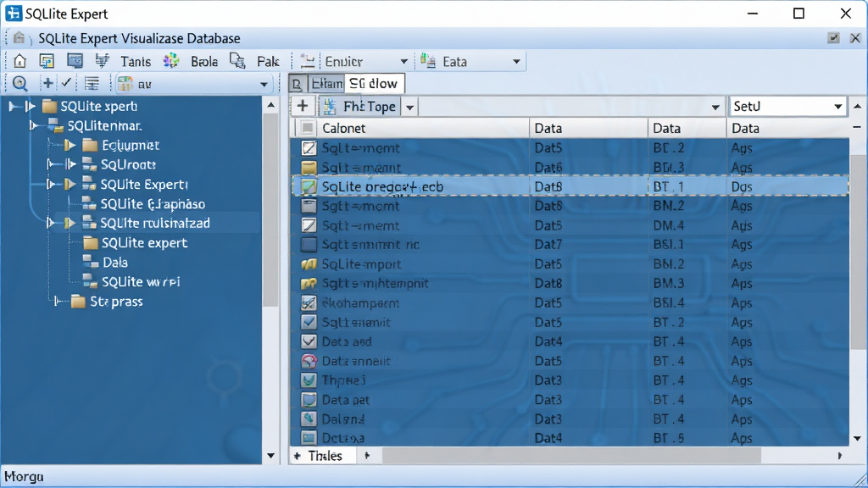Image resolution: width=868 pixels, height=488 pixels.
Task: Click the list lines icon in left toolbar
Action: pyautogui.click(x=92, y=84)
